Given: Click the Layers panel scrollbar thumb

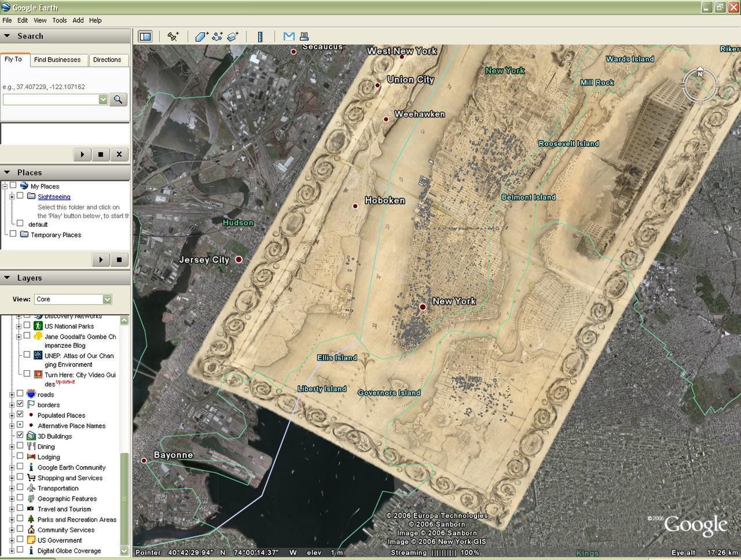Looking at the screenshot, I should coord(124,498).
